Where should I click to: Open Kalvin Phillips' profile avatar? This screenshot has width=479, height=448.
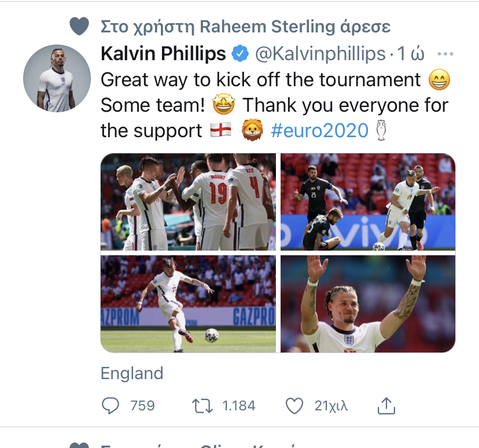click(57, 78)
